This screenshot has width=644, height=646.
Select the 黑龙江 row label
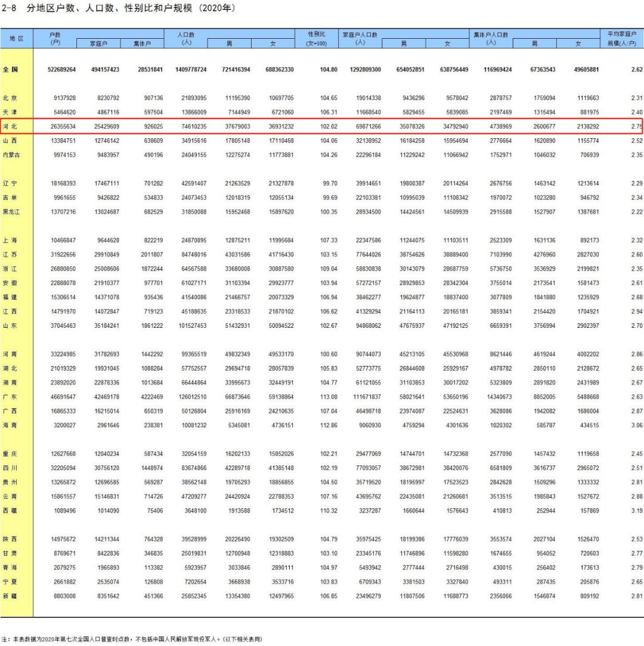[11, 212]
